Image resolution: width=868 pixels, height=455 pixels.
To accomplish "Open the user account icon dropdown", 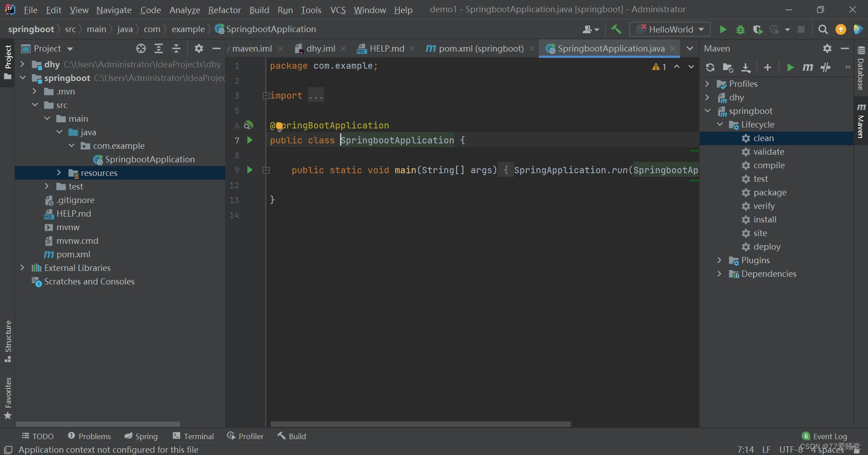I will (591, 29).
